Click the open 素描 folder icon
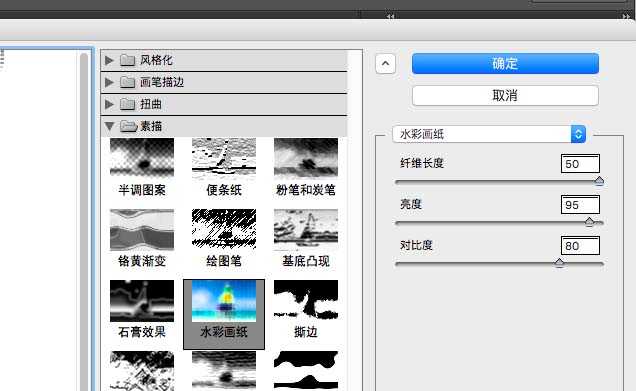636x391 pixels. pos(129,126)
